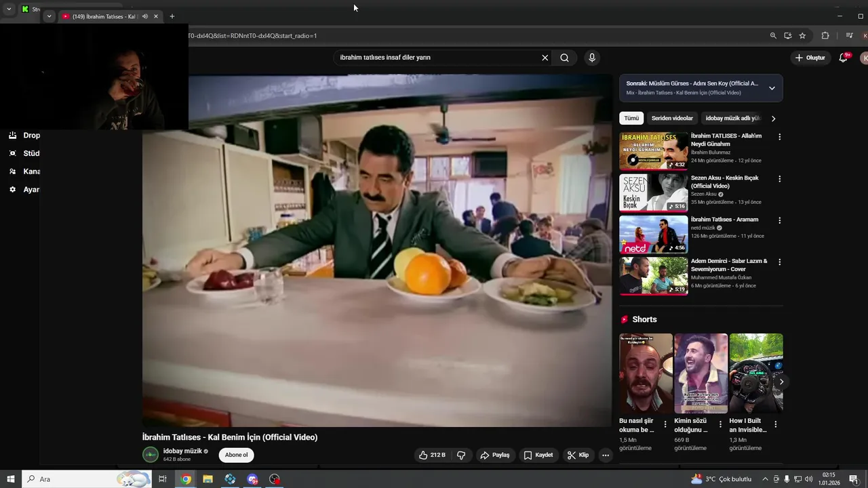Image resolution: width=868 pixels, height=488 pixels.
Task: Open İbrahim Tatlıses Aramam thumbnail
Action: pyautogui.click(x=654, y=234)
